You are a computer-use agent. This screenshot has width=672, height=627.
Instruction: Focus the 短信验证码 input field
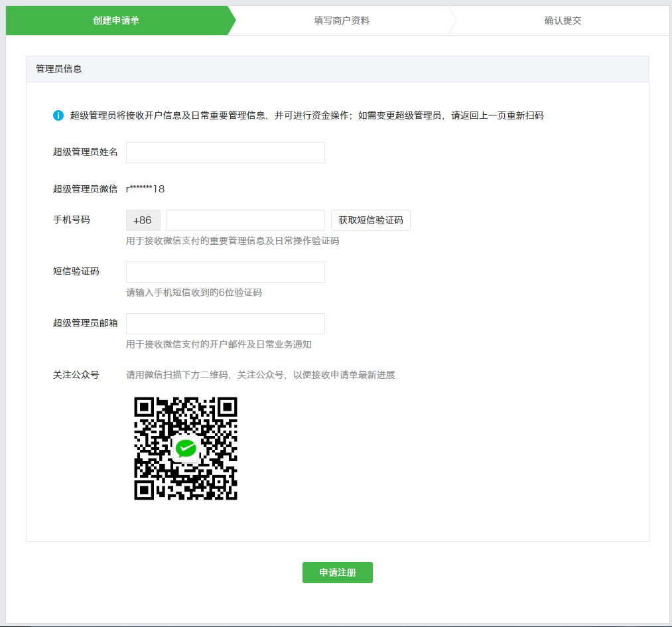coord(226,272)
